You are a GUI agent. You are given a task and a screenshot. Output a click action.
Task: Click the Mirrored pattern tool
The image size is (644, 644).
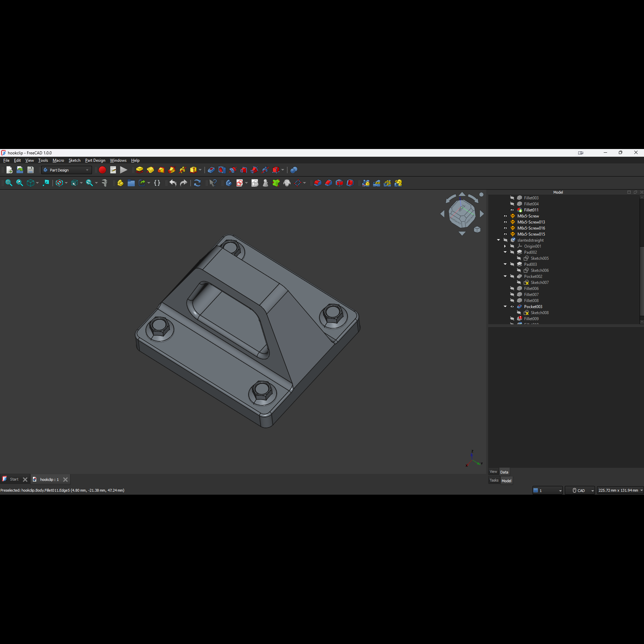[x=366, y=183]
